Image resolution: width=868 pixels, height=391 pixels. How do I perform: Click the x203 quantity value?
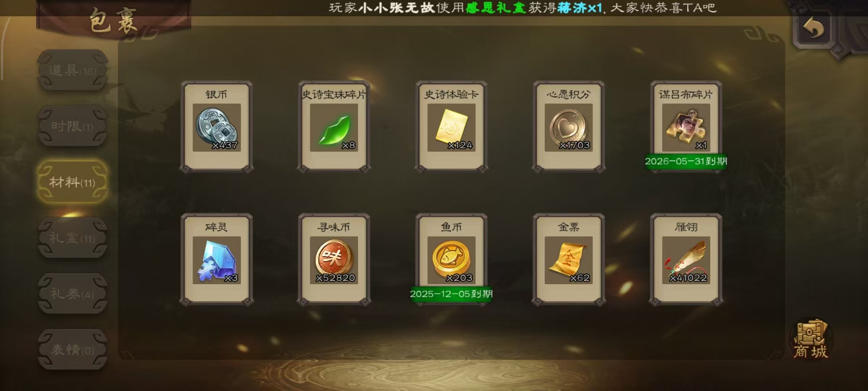tap(459, 278)
